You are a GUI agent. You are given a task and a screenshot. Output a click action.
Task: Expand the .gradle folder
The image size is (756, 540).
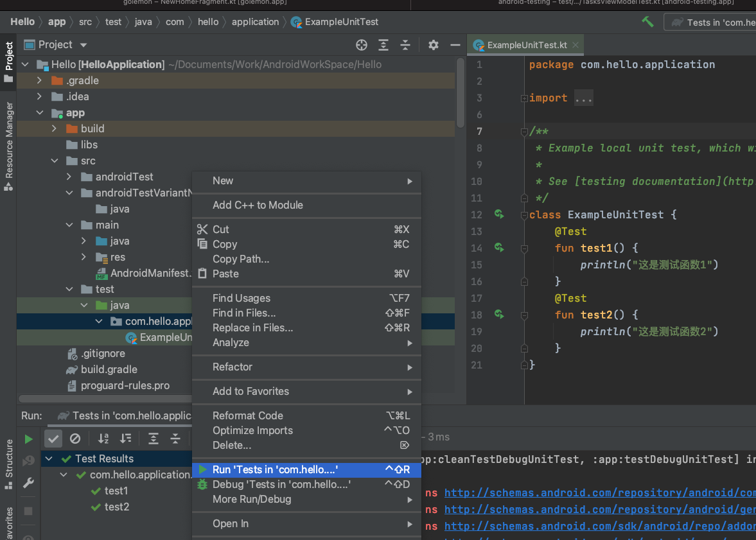[x=40, y=80]
